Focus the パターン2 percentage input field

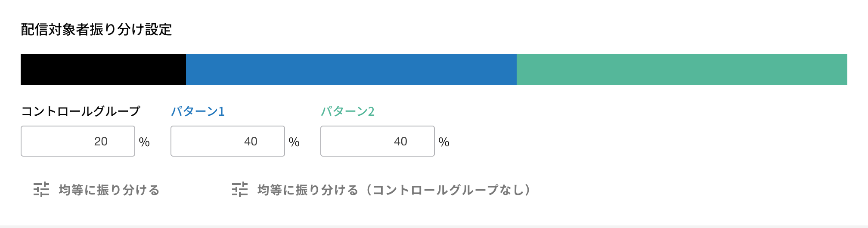tap(378, 141)
